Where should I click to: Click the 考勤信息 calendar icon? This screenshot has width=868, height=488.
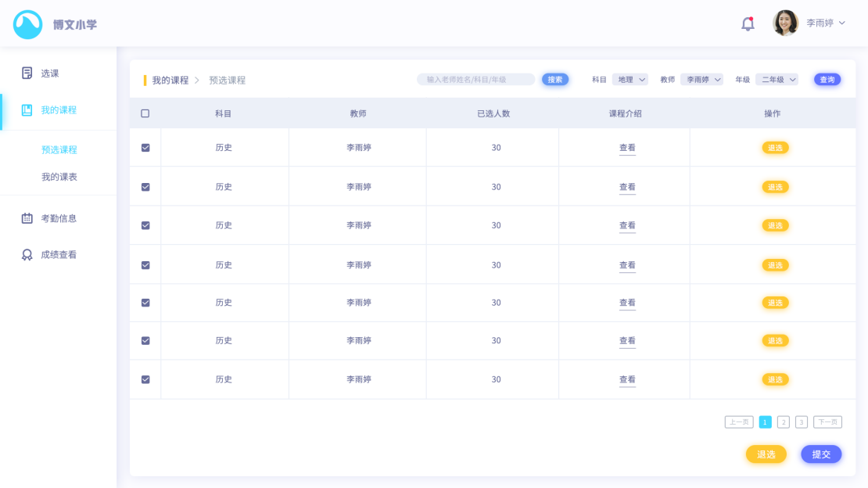27,218
